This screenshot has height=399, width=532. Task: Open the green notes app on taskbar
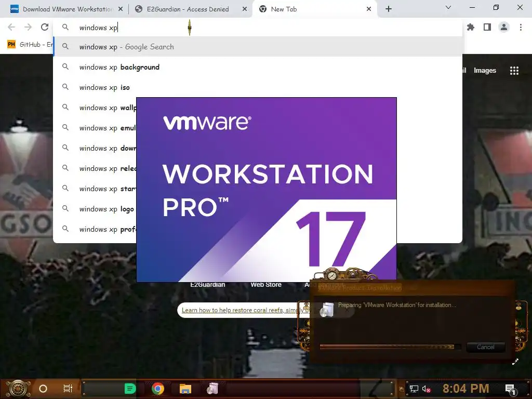(x=130, y=389)
